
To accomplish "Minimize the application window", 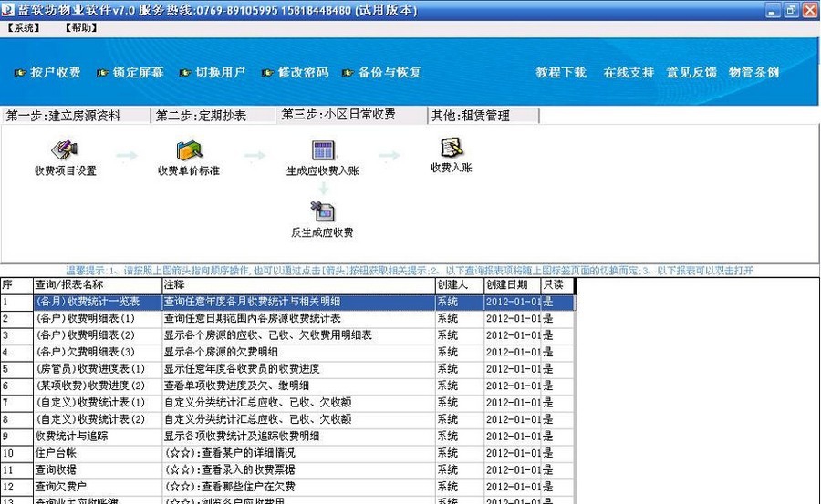I will (x=773, y=10).
